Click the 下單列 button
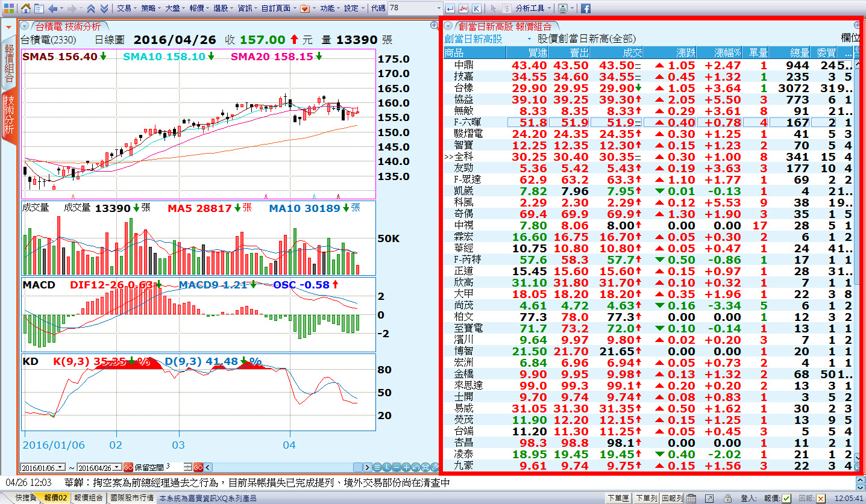Screen dimensions: 866x504 point(647,498)
